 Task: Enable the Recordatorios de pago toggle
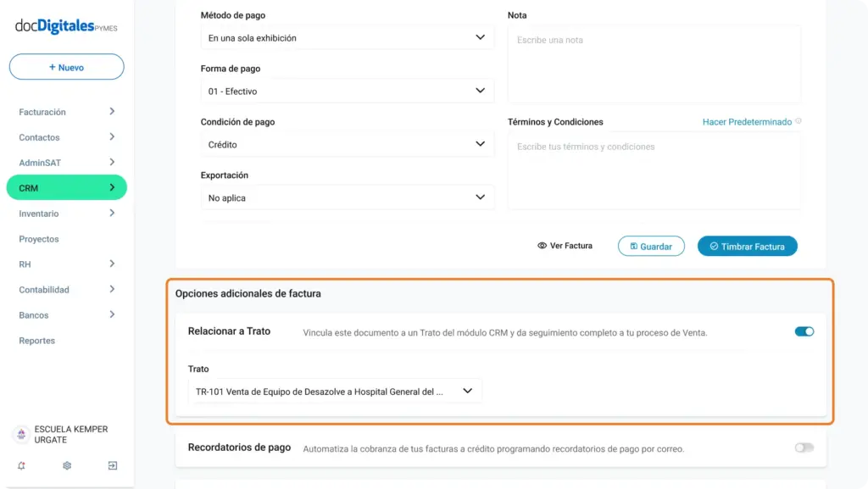tap(804, 447)
